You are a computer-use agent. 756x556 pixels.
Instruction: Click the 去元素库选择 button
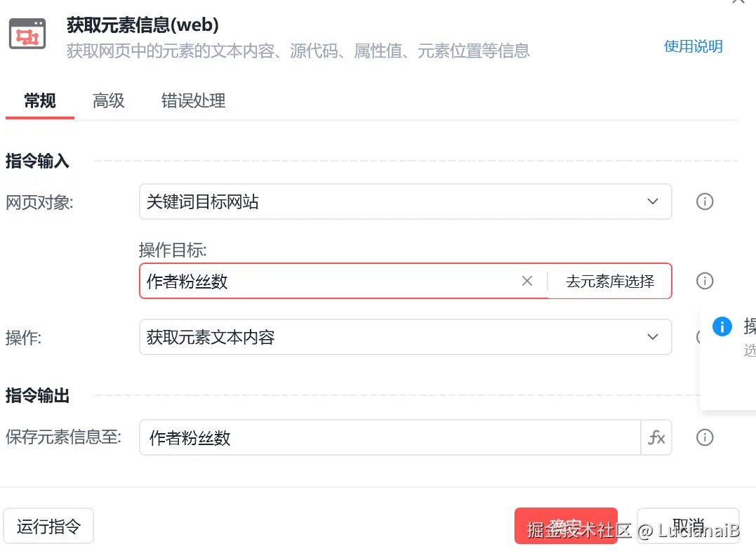click(x=610, y=281)
